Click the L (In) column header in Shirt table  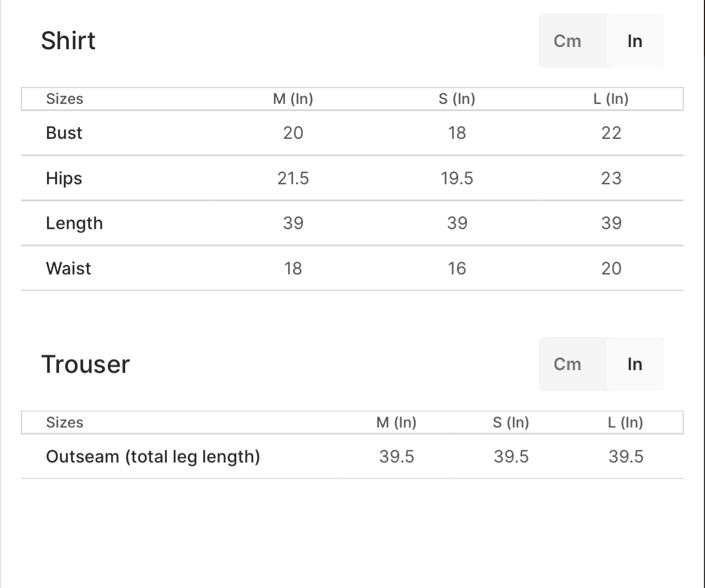[611, 99]
